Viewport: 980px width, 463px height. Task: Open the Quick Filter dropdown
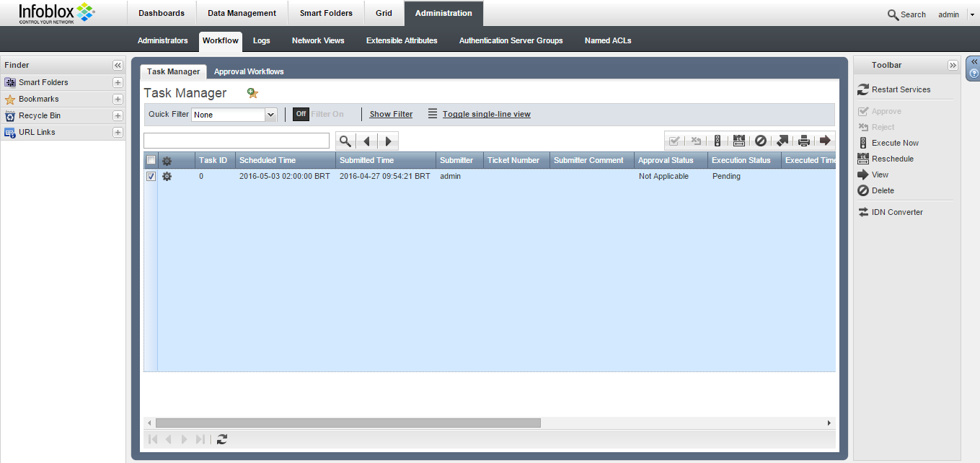point(271,115)
